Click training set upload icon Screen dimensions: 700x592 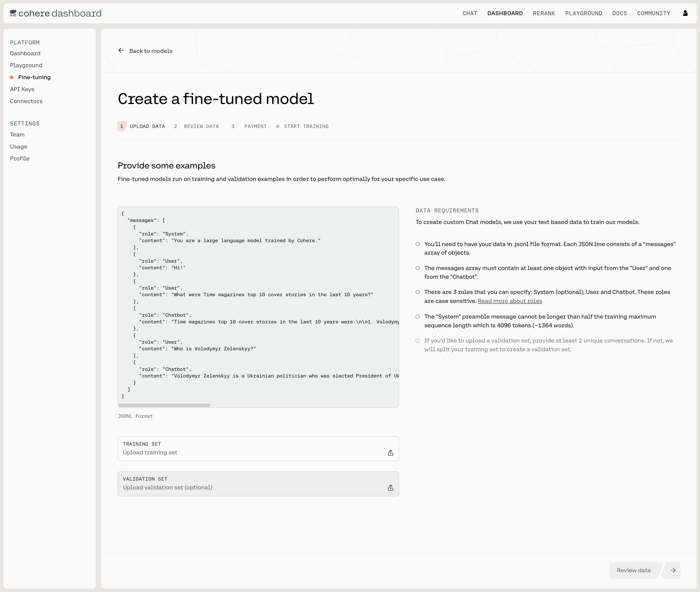pyautogui.click(x=391, y=453)
